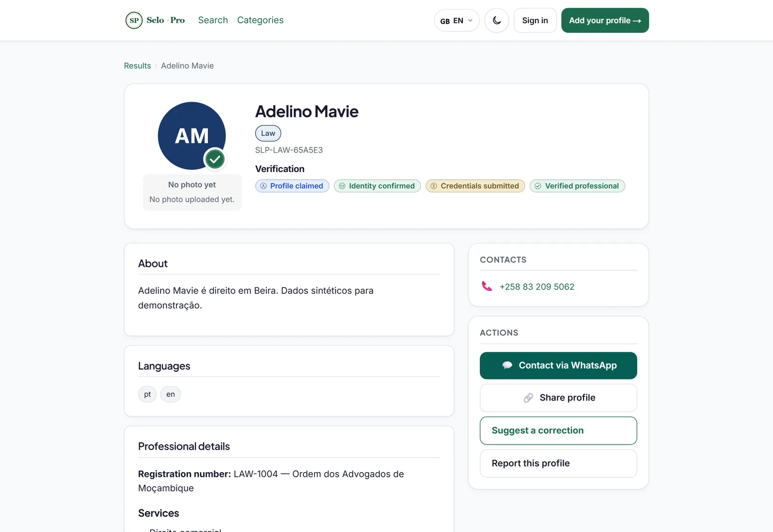Call the number +258 83 209 5062

point(537,287)
